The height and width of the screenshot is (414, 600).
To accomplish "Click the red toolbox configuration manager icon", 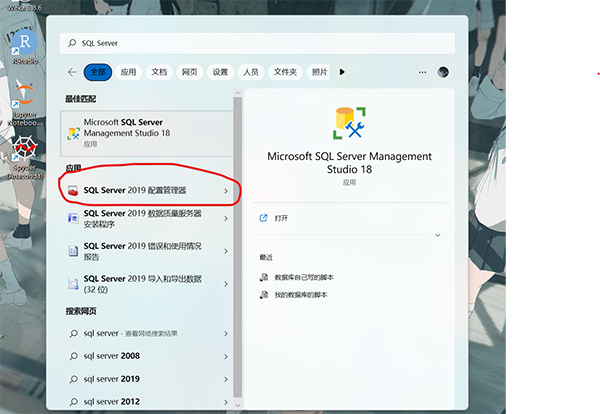I will point(73,191).
